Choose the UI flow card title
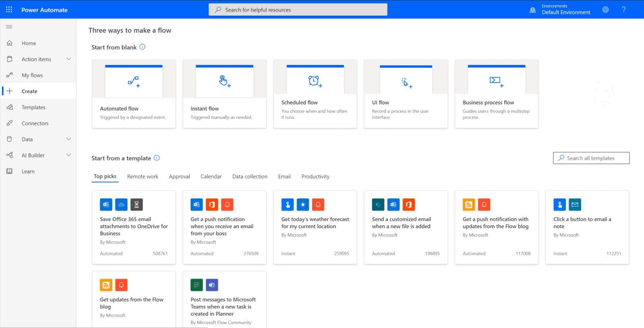The height and width of the screenshot is (328, 644). click(x=380, y=102)
